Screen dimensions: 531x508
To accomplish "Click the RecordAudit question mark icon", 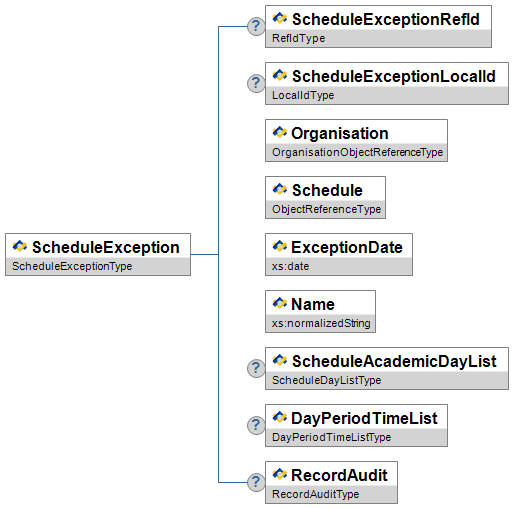I will pos(256,482).
